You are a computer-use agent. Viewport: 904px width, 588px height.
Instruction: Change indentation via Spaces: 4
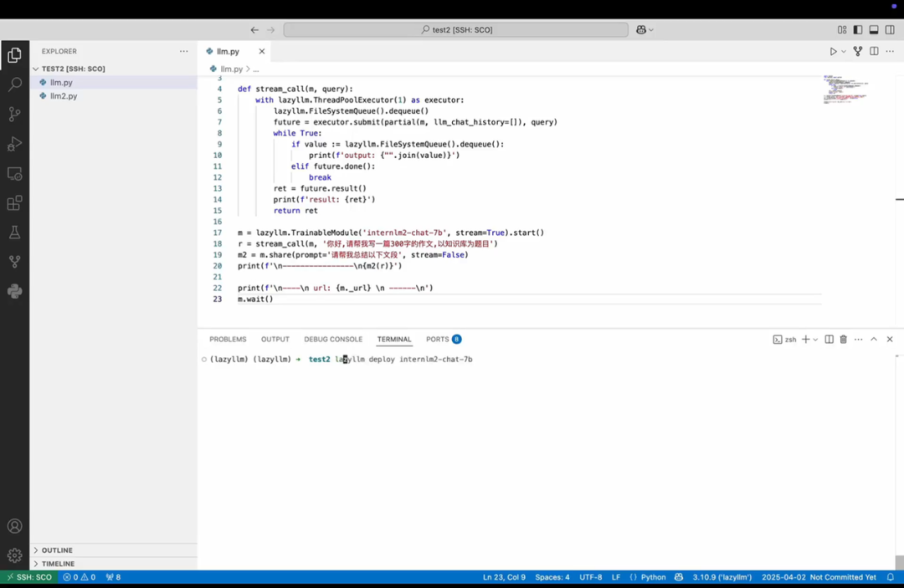[552, 577]
